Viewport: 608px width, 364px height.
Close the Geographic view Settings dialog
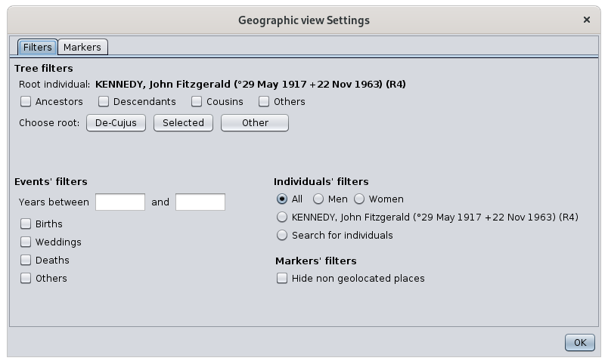tap(586, 20)
